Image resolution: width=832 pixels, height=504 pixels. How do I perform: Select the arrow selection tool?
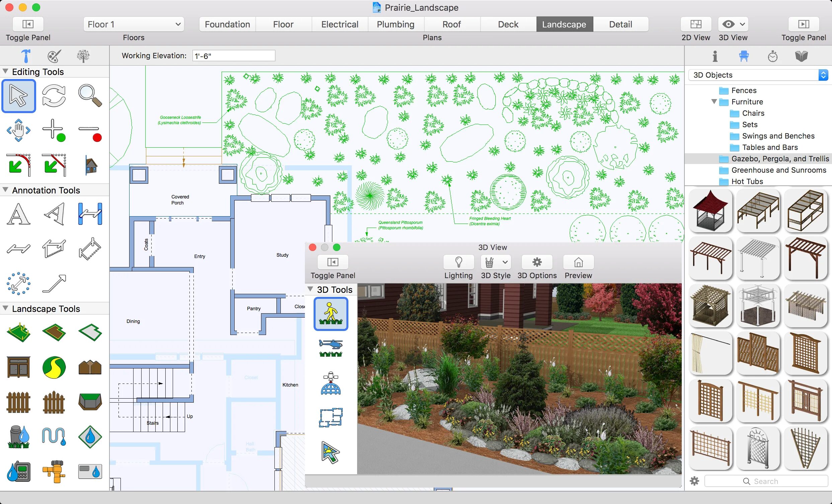pyautogui.click(x=18, y=96)
